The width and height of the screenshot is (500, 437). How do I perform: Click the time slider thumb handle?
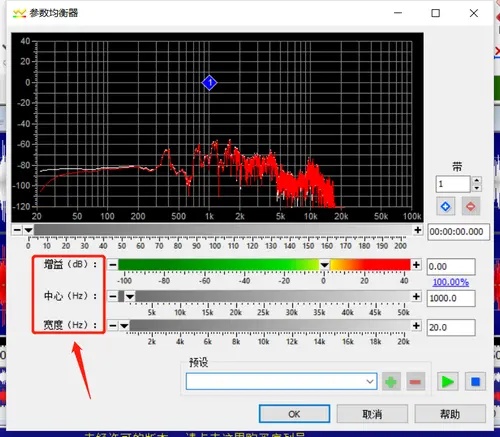coord(28,230)
